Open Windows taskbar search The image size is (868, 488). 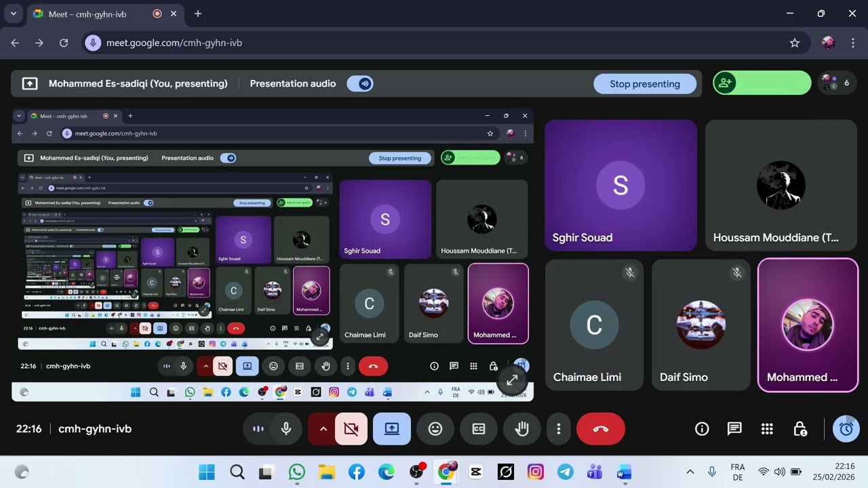[237, 472]
